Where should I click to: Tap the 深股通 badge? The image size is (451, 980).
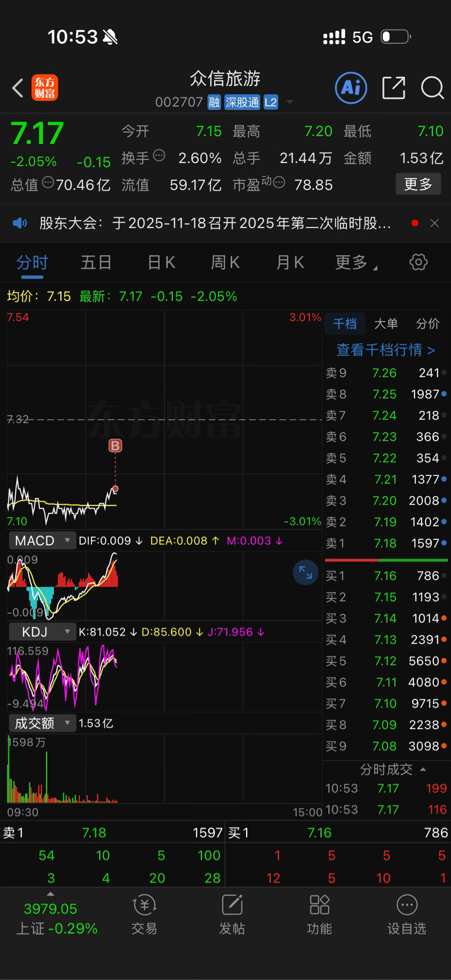tap(242, 102)
